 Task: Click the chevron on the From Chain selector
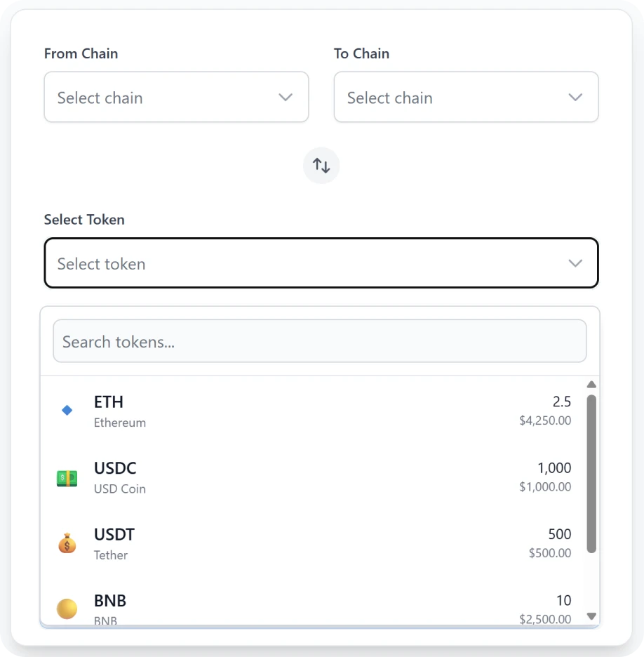(286, 97)
